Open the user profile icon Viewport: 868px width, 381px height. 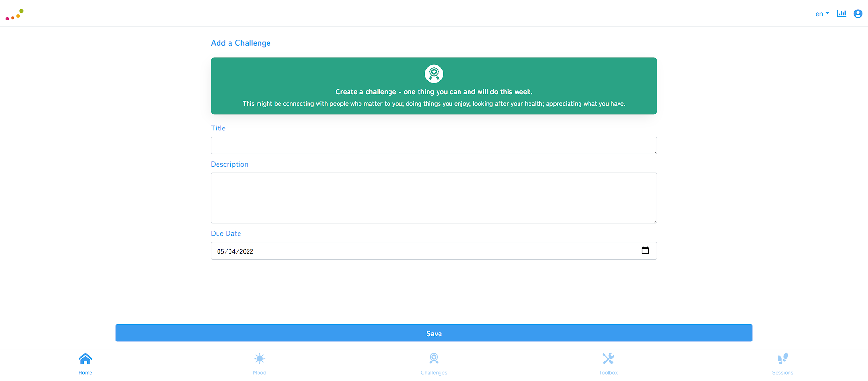pyautogui.click(x=858, y=14)
